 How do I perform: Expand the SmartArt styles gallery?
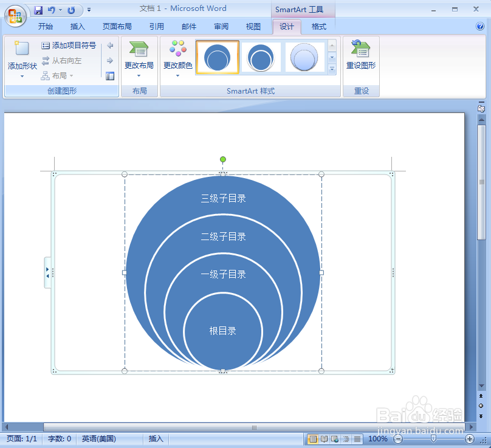point(332,69)
